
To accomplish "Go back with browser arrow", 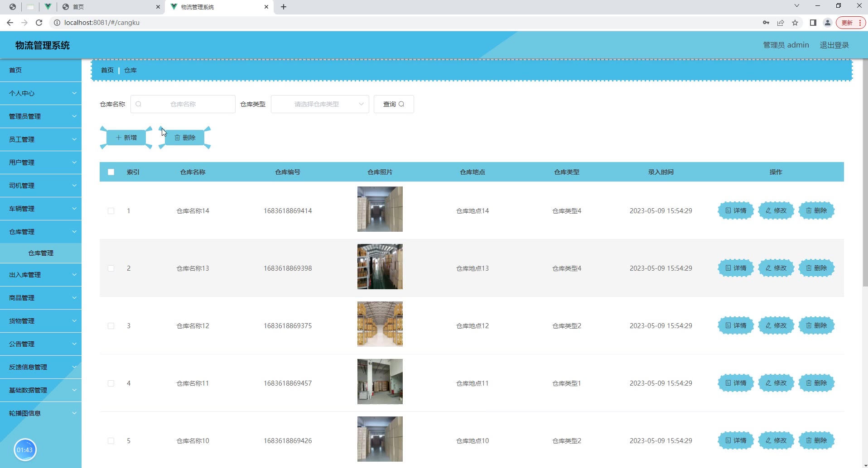I will pyautogui.click(x=10, y=23).
